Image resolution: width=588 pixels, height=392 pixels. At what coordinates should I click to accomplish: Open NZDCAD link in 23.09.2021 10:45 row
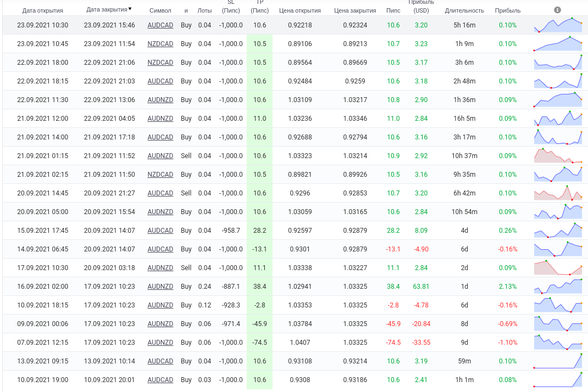[160, 44]
